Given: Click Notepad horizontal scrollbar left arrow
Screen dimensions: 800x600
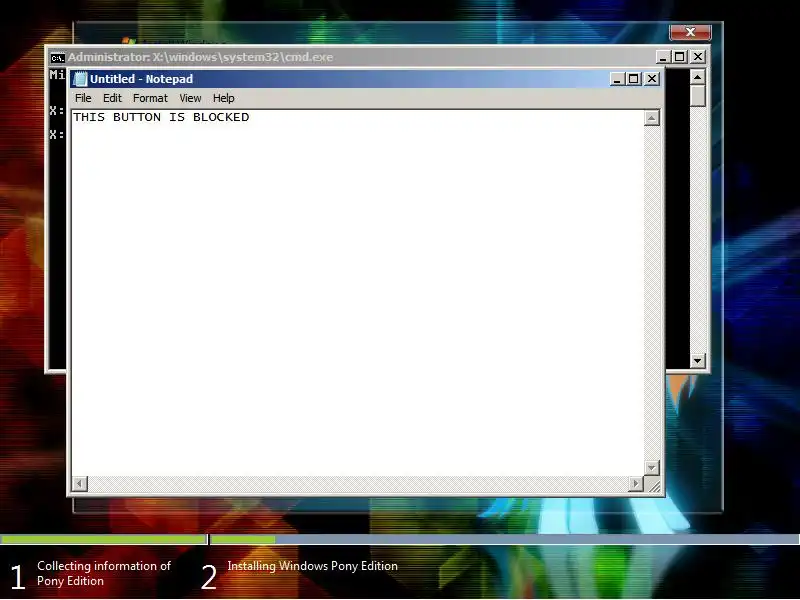Looking at the screenshot, I should [80, 483].
